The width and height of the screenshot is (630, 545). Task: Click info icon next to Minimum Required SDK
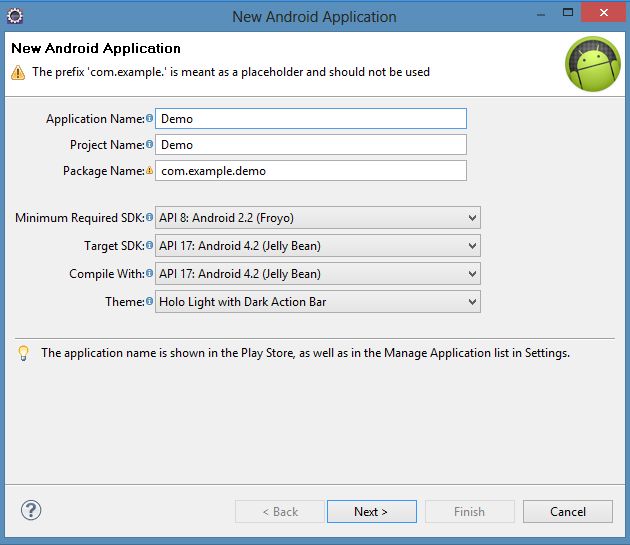150,217
